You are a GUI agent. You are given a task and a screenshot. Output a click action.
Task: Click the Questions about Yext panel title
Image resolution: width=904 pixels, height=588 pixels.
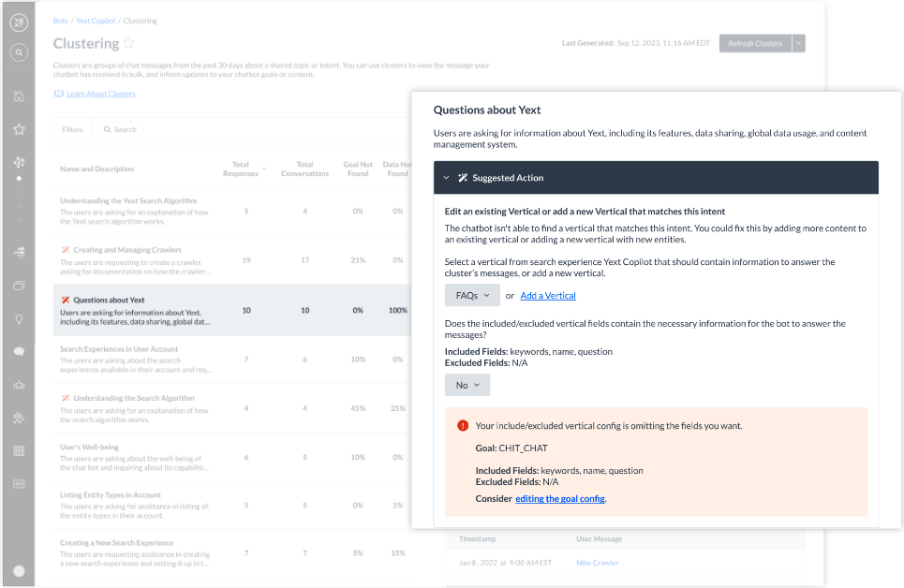(x=487, y=110)
